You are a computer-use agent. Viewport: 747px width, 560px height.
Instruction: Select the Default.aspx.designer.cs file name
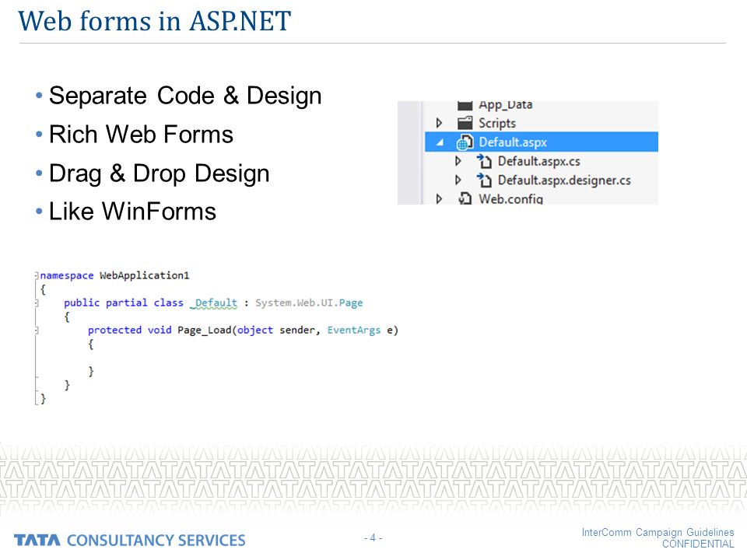(564, 180)
